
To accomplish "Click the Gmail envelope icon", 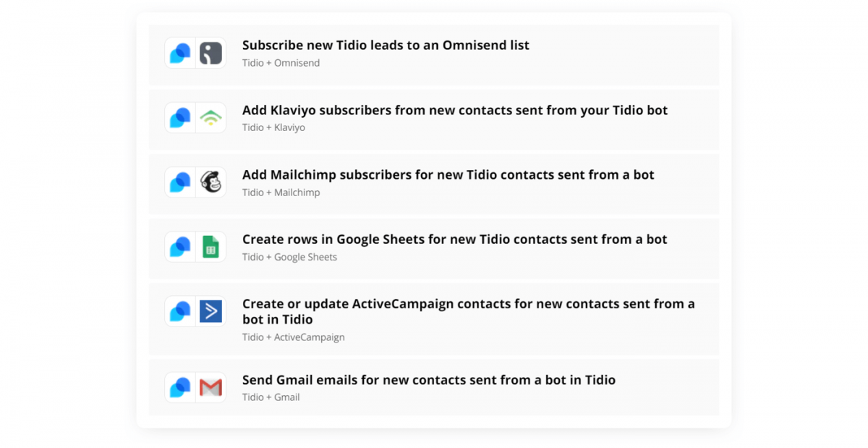I will tap(210, 387).
